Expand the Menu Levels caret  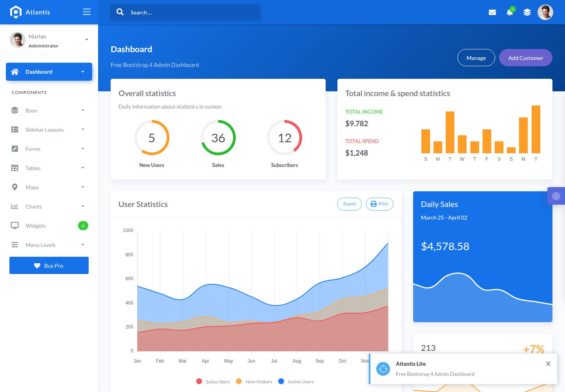[83, 245]
